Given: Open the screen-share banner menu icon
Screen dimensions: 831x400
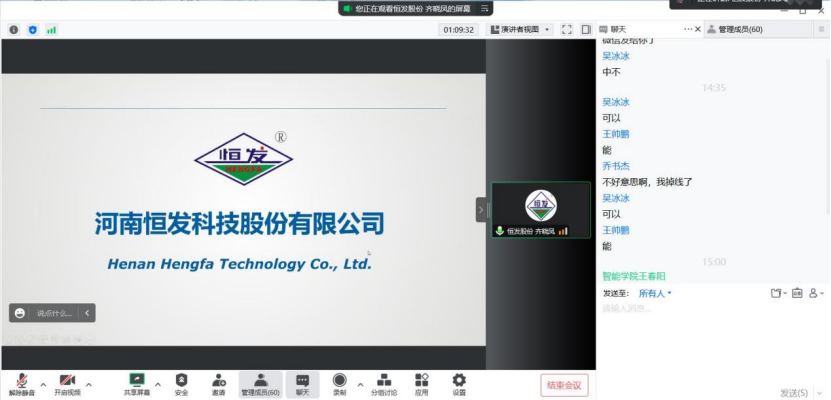Looking at the screenshot, I should [484, 8].
